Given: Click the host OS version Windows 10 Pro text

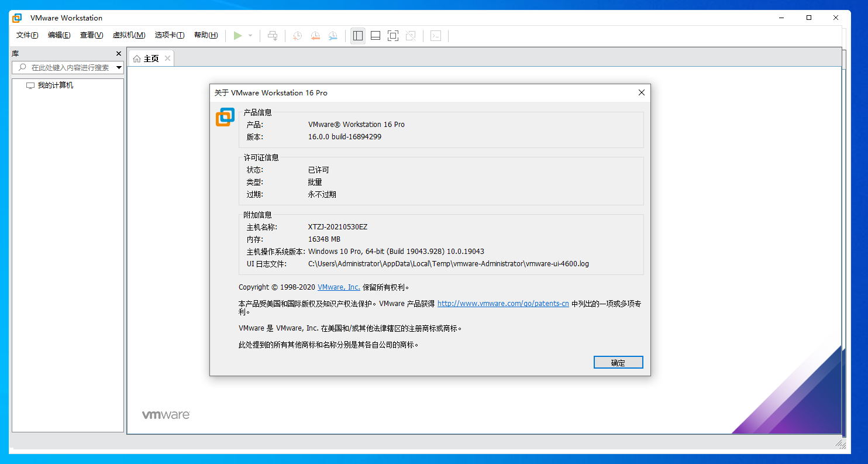Looking at the screenshot, I should click(x=396, y=252).
